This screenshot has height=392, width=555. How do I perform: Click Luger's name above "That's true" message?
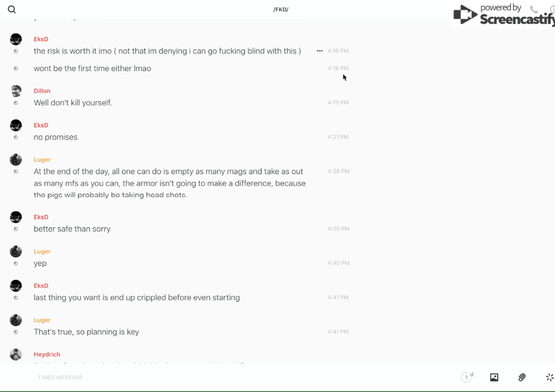coord(42,320)
